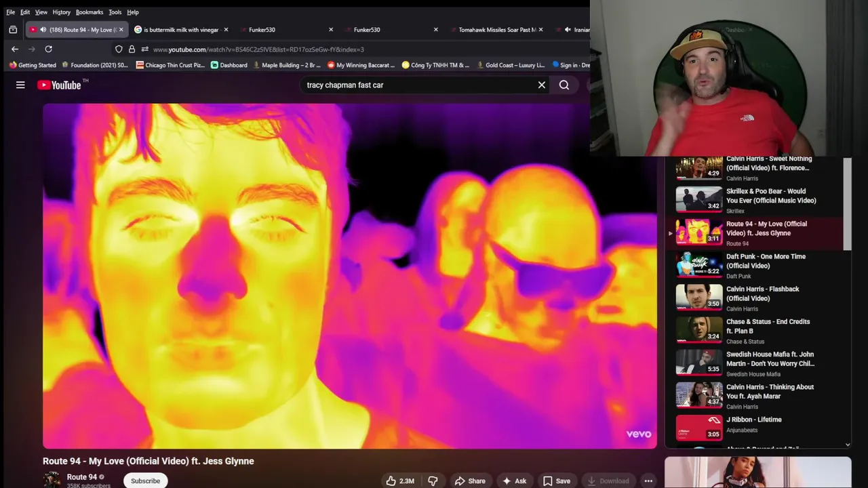Open the View menu

pyautogui.click(x=41, y=12)
